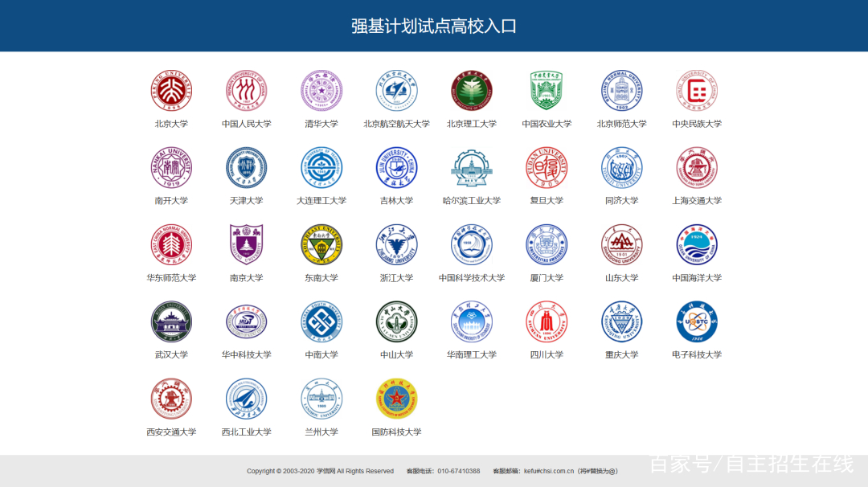Click the Peking University logo
868x487 pixels.
tap(172, 91)
